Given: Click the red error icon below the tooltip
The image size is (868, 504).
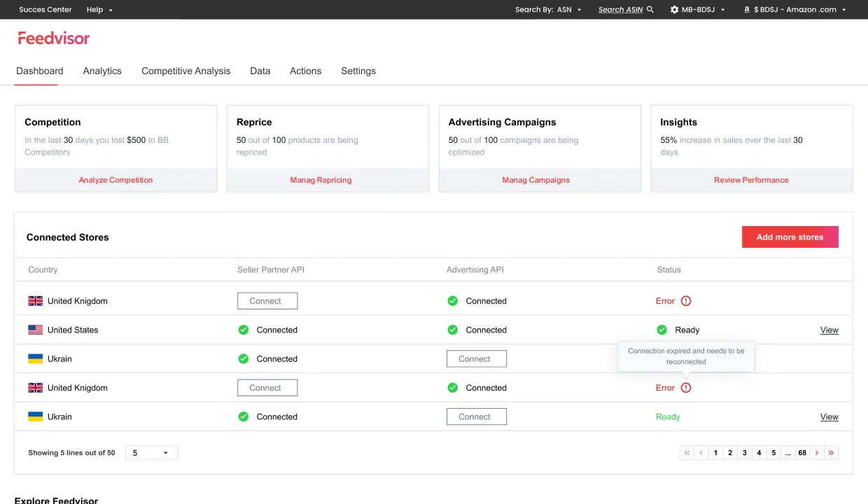Looking at the screenshot, I should tap(686, 388).
